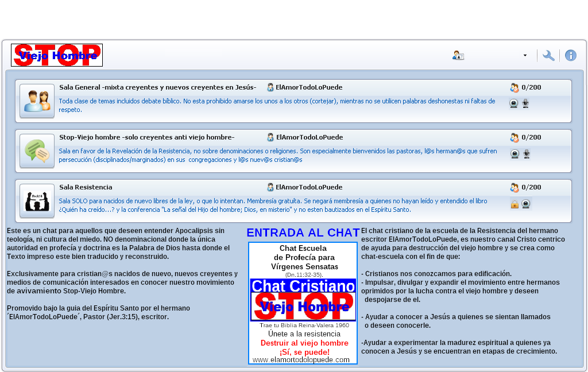This screenshot has height=372, width=588.
Task: Click Sala Resistencia user count icon
Action: 514,187
